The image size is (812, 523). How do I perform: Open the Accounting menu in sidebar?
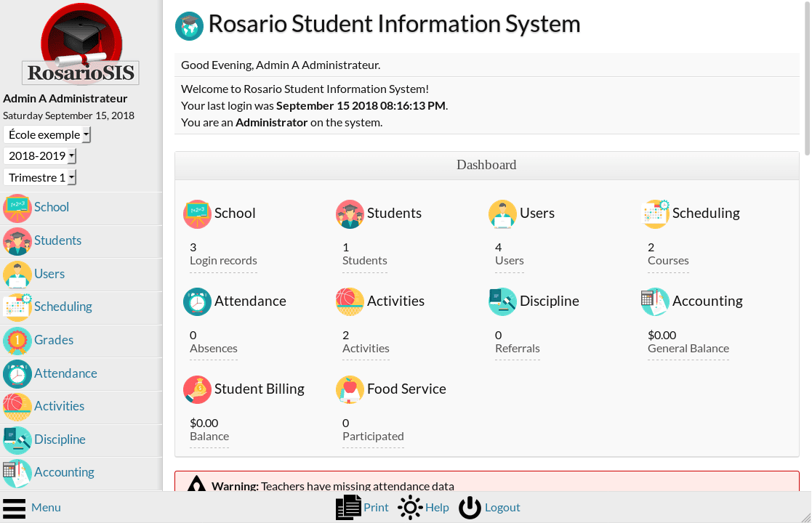coord(64,472)
